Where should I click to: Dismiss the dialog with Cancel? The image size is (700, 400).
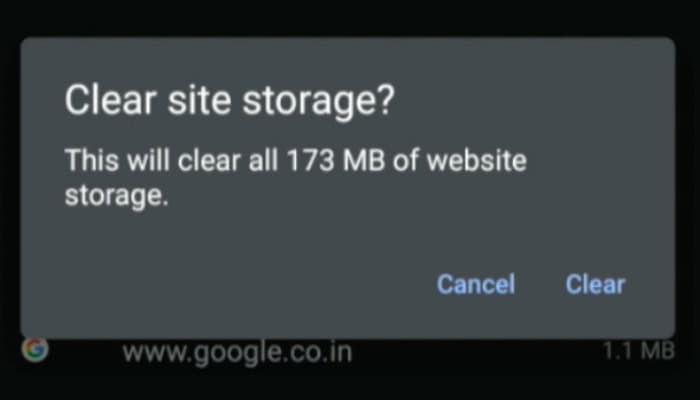point(475,284)
